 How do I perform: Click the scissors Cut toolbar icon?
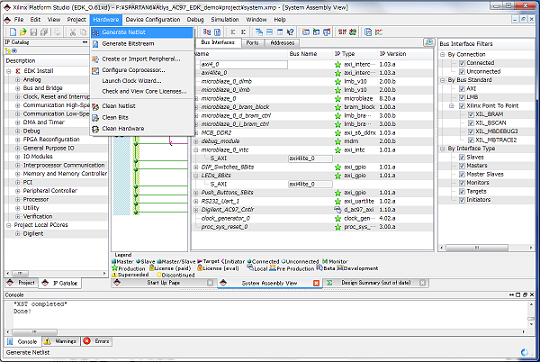click(73, 32)
